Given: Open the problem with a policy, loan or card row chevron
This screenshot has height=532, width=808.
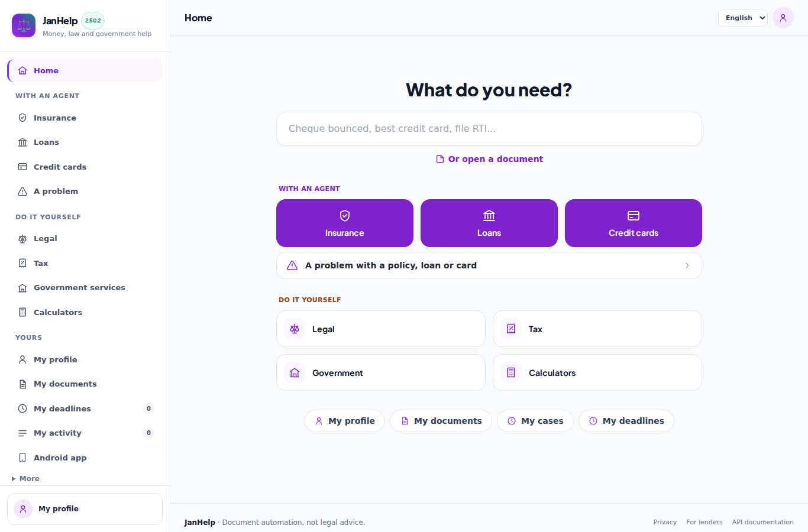Looking at the screenshot, I should coord(687,265).
